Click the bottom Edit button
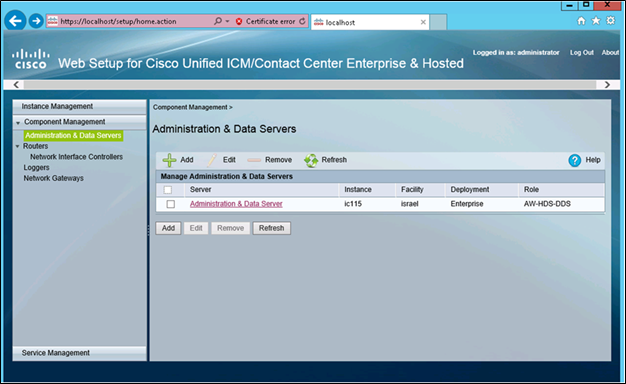The height and width of the screenshot is (384, 626). pos(196,228)
